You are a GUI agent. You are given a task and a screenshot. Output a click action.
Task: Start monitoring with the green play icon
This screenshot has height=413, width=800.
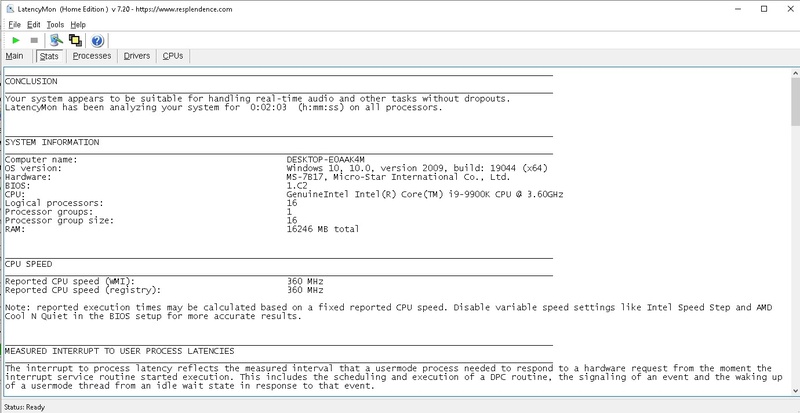[16, 40]
